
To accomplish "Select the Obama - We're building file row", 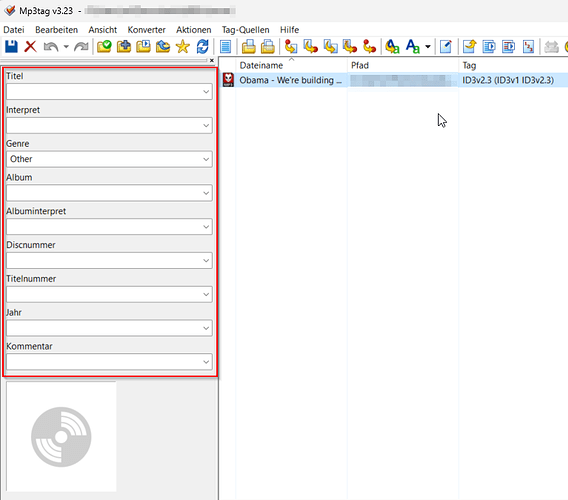I will (393, 80).
